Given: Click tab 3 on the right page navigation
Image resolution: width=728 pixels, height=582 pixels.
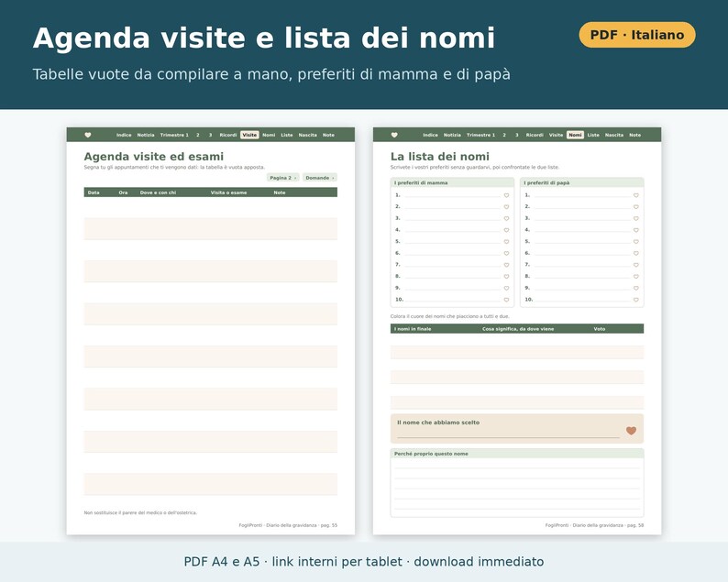Looking at the screenshot, I should point(517,135).
